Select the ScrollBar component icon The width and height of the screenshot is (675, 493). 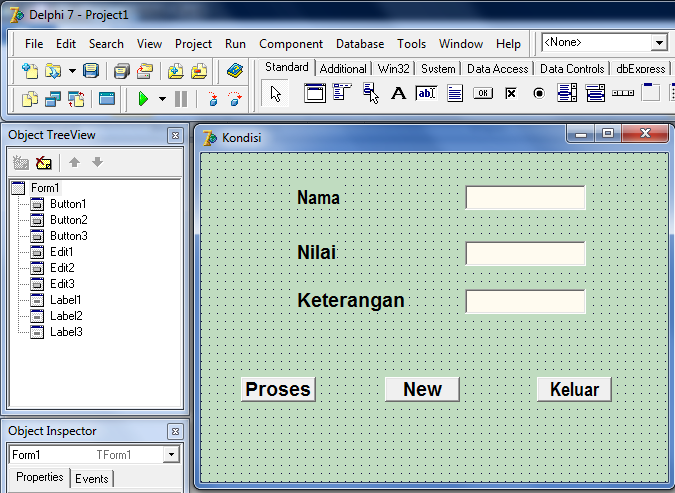click(x=623, y=93)
